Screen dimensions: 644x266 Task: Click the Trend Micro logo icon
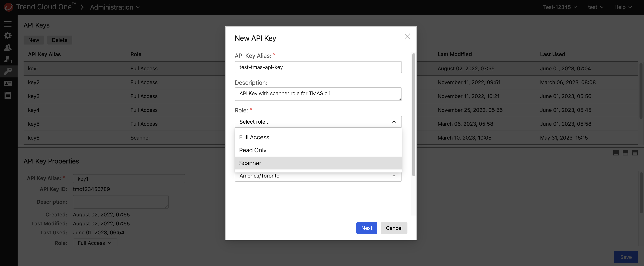click(8, 7)
